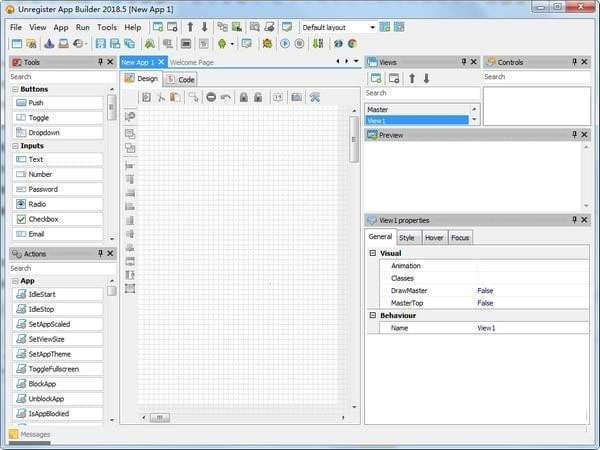Select the Radio input tool
Viewport: 600px width, 450px height.
point(58,204)
